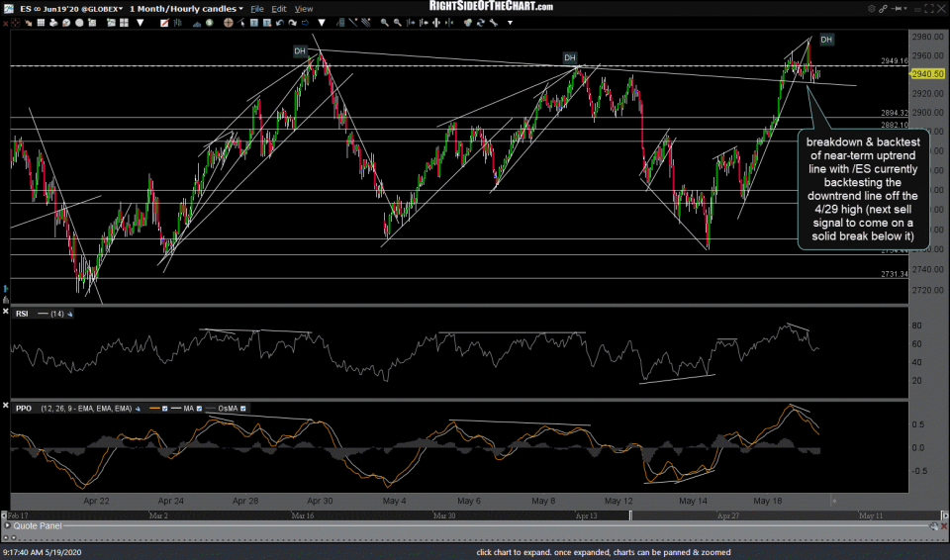The width and height of the screenshot is (950, 560).
Task: Click the timeline navigator range handle
Action: click(x=630, y=515)
